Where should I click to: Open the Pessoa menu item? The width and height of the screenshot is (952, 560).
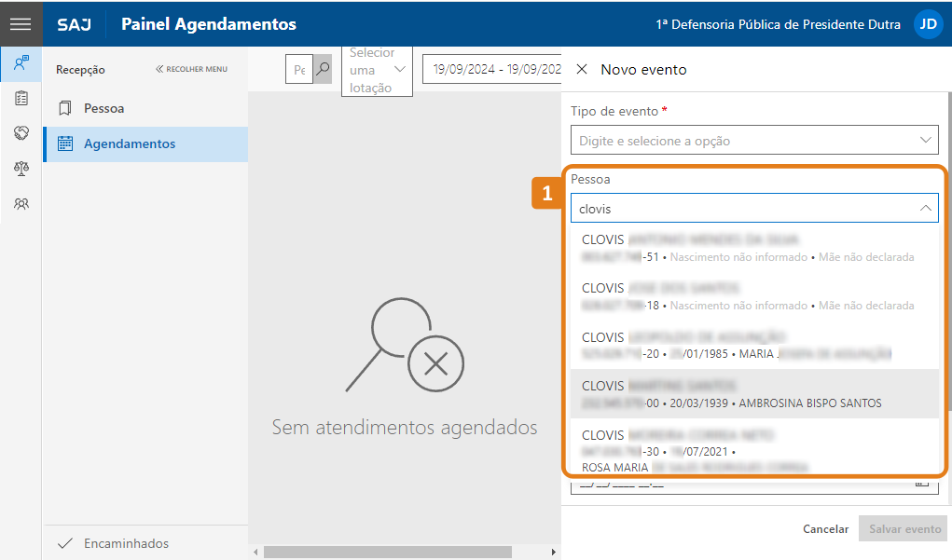pyautogui.click(x=145, y=109)
